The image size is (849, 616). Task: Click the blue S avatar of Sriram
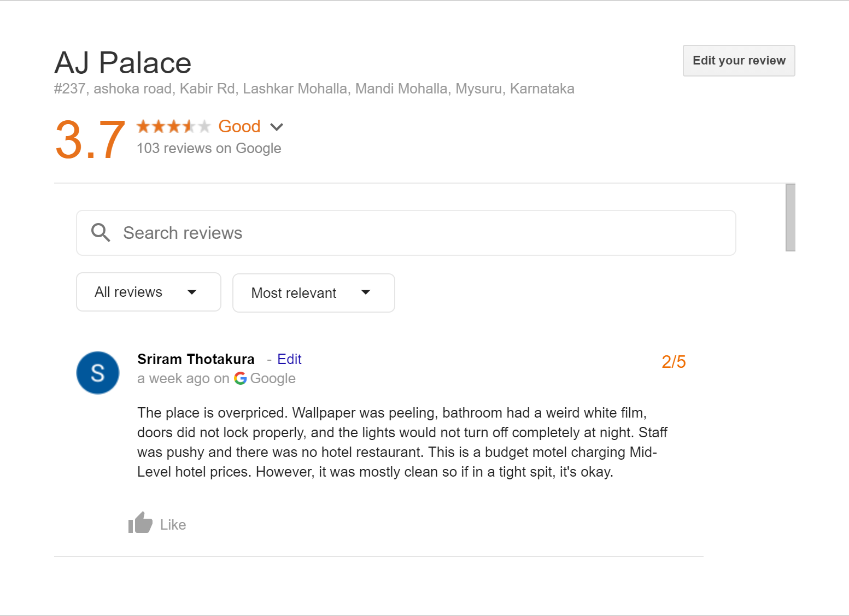tap(98, 373)
